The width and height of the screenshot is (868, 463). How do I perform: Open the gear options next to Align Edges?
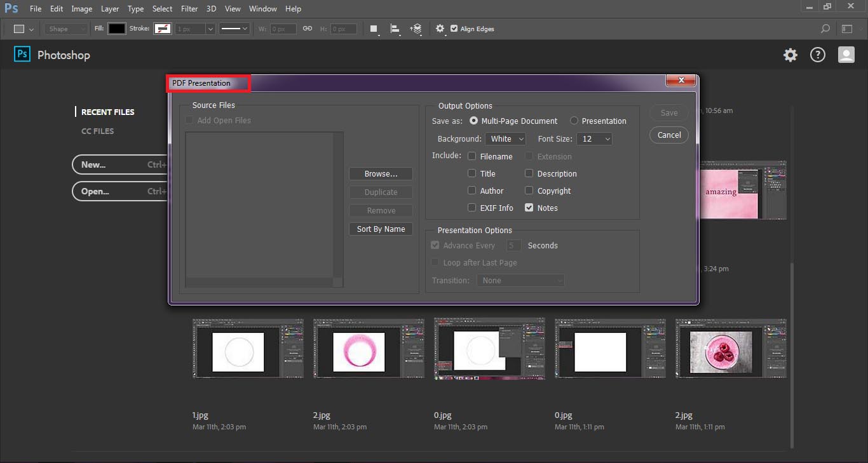(x=440, y=29)
